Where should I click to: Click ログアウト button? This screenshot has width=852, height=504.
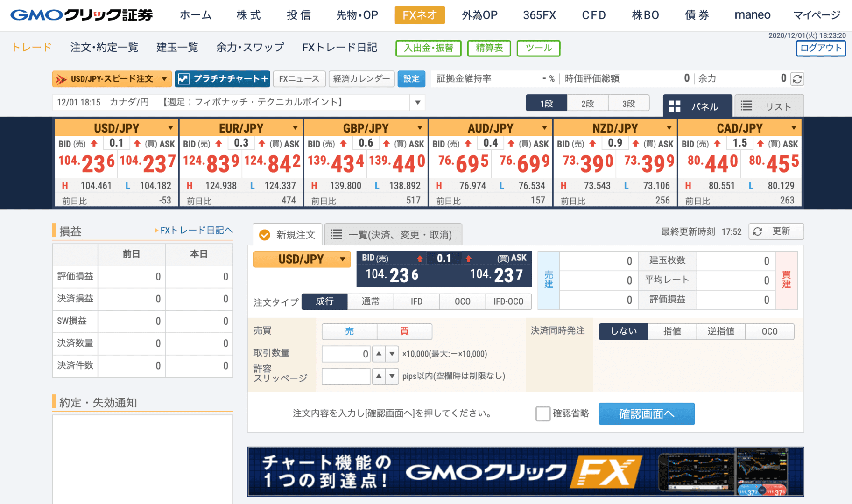(821, 48)
